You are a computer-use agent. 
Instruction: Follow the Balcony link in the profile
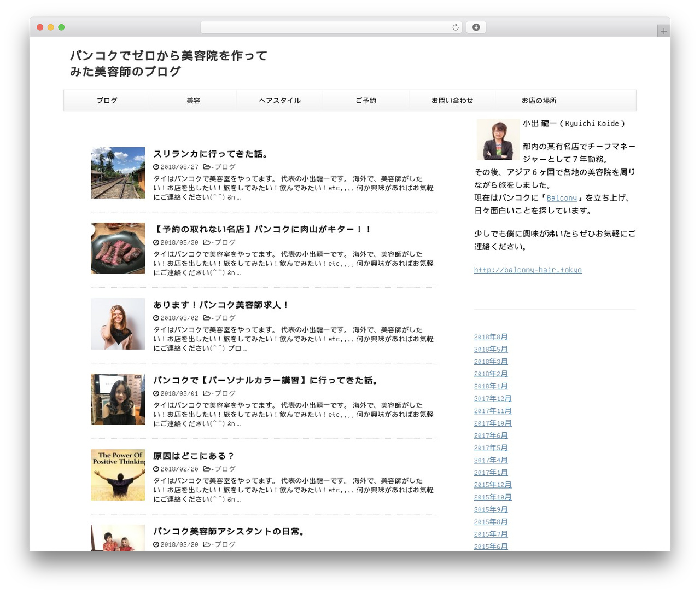(562, 198)
